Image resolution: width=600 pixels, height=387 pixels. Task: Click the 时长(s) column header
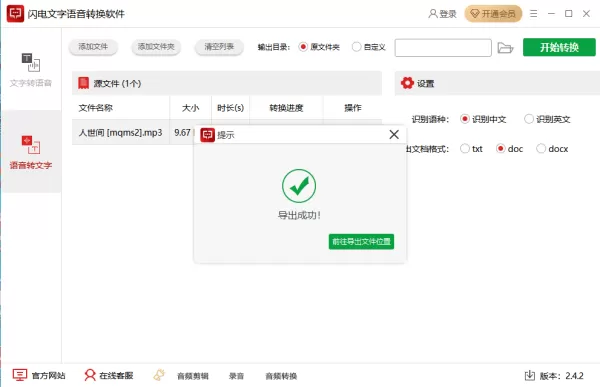[x=230, y=108]
